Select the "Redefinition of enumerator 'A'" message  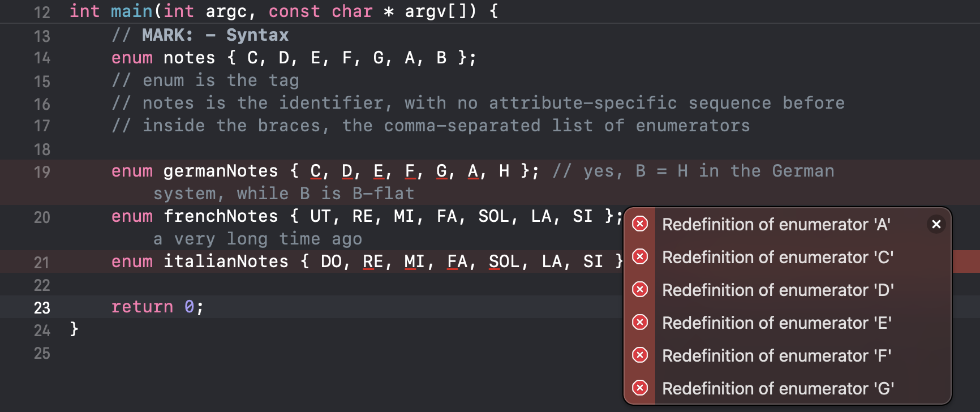pos(776,225)
